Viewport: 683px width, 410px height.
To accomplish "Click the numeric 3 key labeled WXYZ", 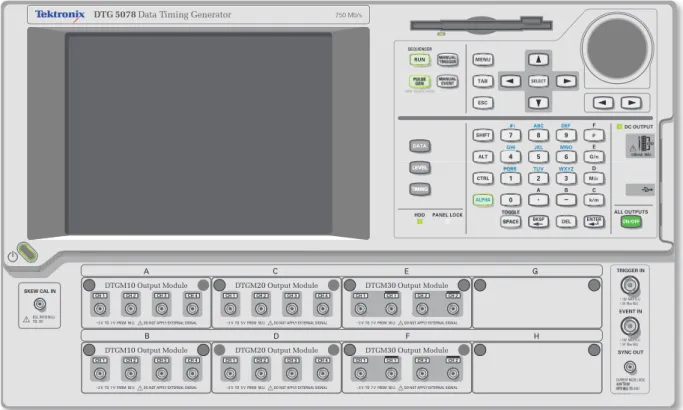I will pos(566,178).
